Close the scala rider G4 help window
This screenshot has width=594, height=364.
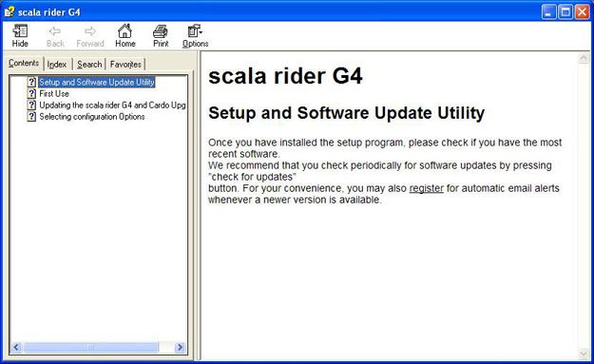[x=583, y=12]
